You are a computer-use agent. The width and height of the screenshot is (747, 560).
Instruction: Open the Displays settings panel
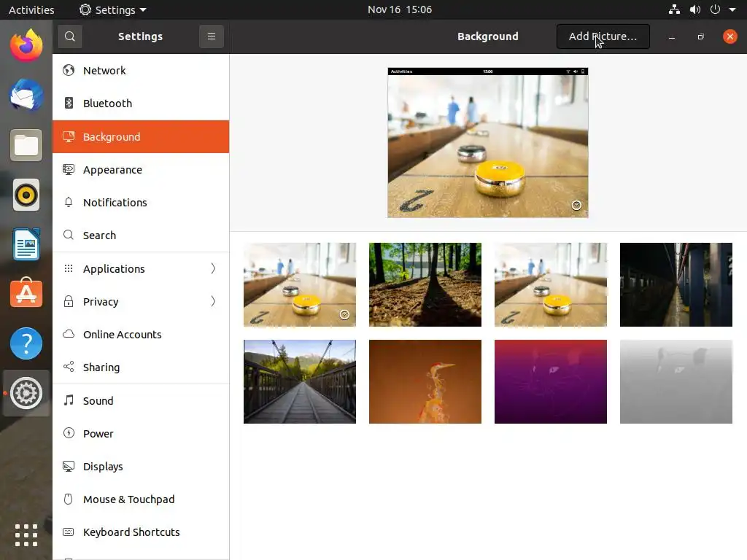click(141, 466)
